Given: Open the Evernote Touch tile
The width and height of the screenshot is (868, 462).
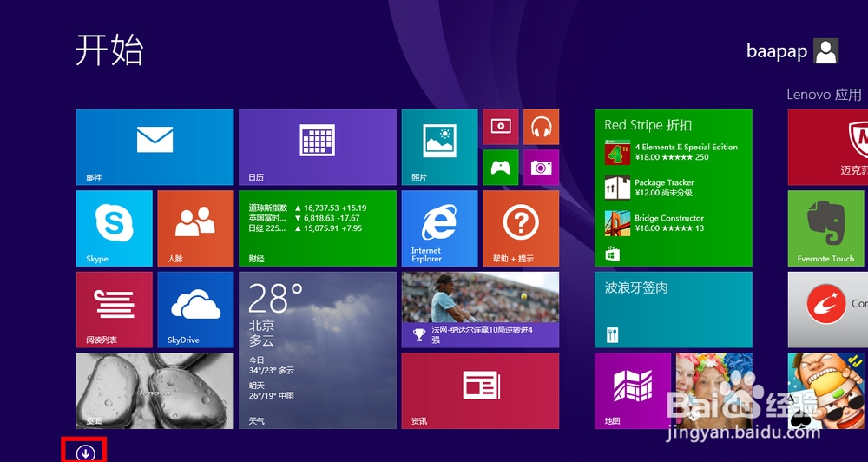Looking at the screenshot, I should [x=826, y=228].
